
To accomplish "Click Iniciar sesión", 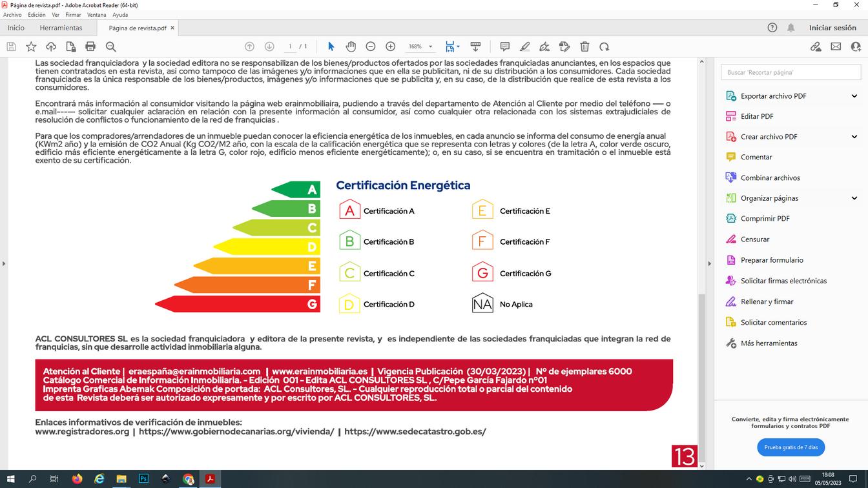I will click(x=832, y=28).
